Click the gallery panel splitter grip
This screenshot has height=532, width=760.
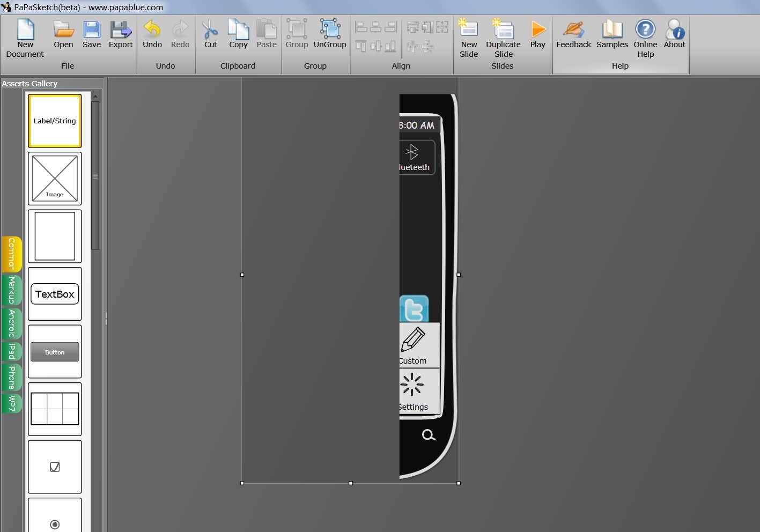click(106, 319)
